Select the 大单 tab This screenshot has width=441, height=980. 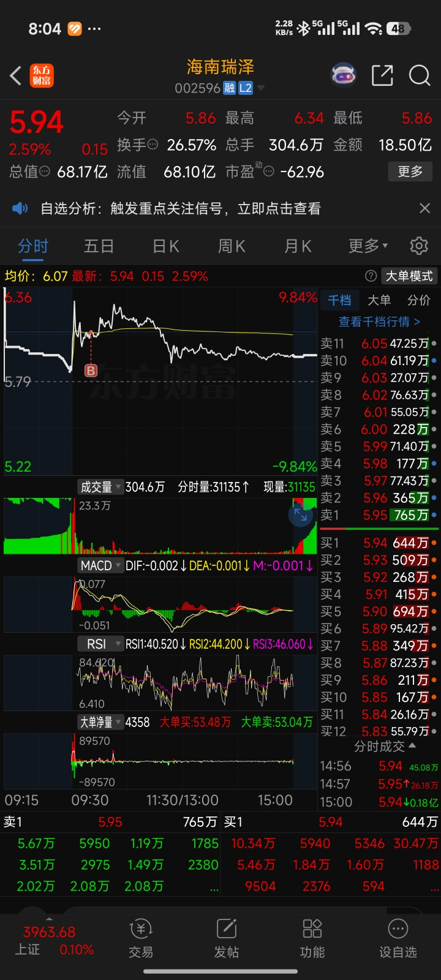[x=379, y=300]
